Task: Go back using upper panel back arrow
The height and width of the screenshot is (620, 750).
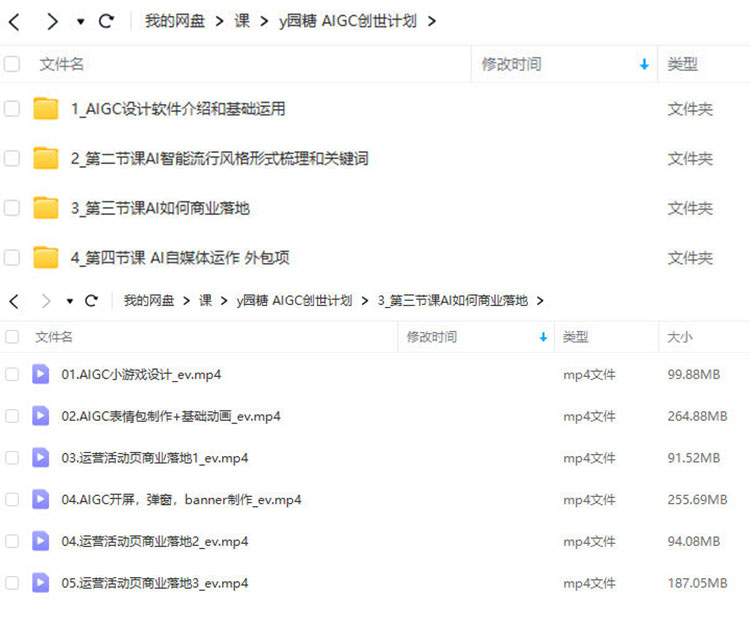Action: point(14,22)
